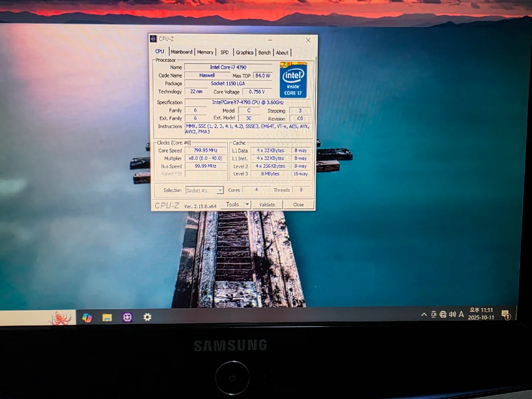
Task: Open File Explorer from the taskbar
Action: click(x=107, y=318)
